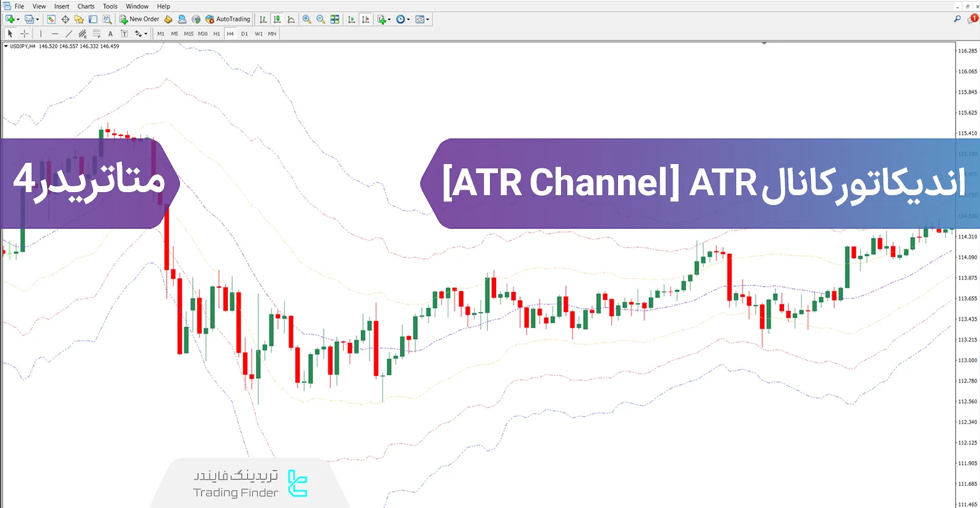
Task: Draw a vertical line tool
Action: (41, 34)
